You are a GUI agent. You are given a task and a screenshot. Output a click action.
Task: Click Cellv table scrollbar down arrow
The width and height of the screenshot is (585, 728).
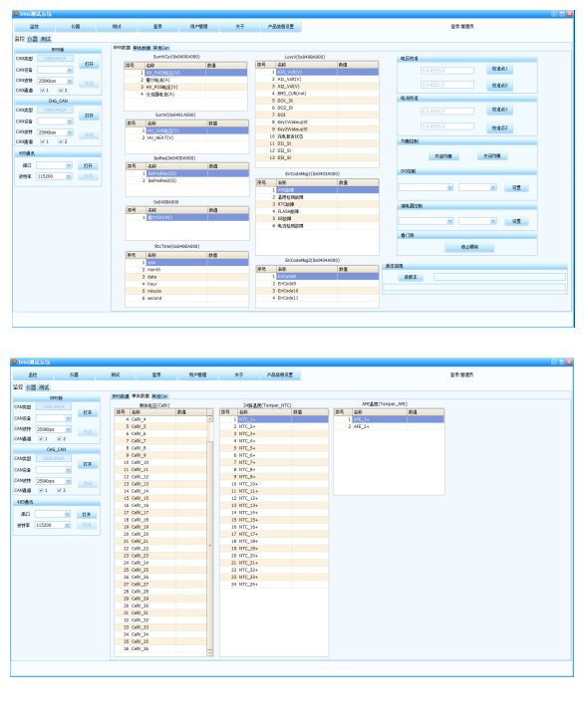tap(209, 652)
